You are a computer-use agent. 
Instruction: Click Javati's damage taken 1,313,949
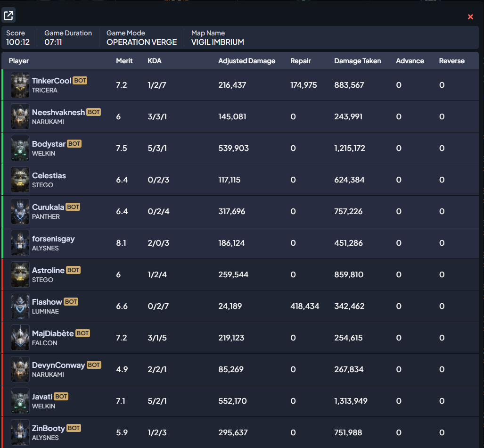pyautogui.click(x=351, y=401)
